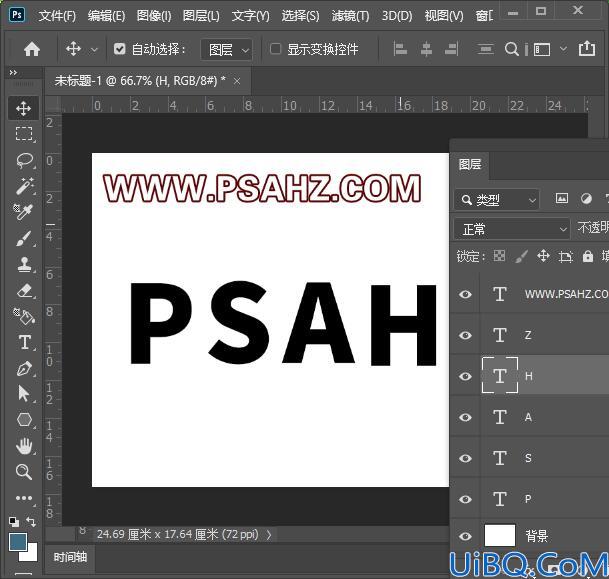This screenshot has width=609, height=579.
Task: Enable show transform controls checkbox
Action: (x=275, y=49)
